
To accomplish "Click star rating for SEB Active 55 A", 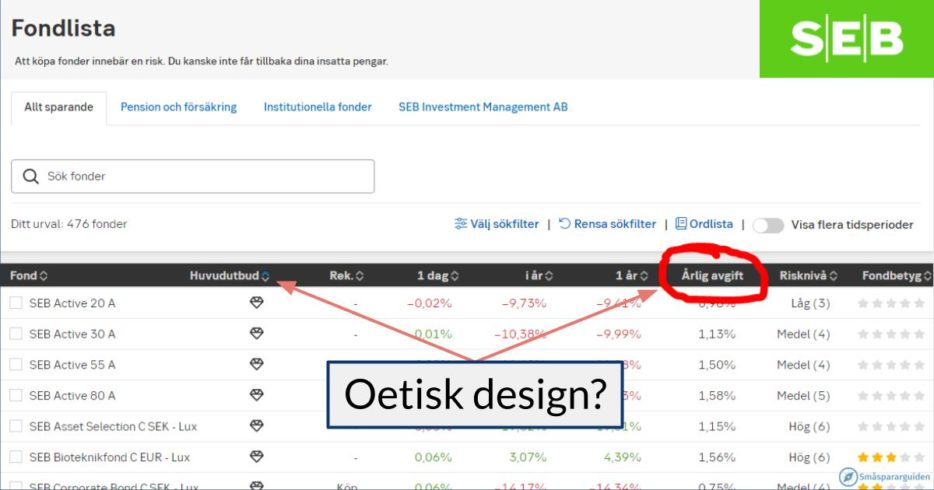I will pos(891,365).
